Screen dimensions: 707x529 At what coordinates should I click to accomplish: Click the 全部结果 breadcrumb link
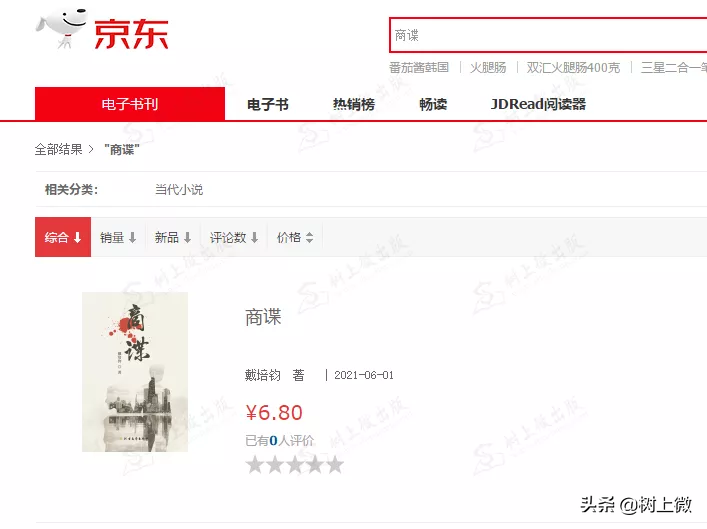59,149
